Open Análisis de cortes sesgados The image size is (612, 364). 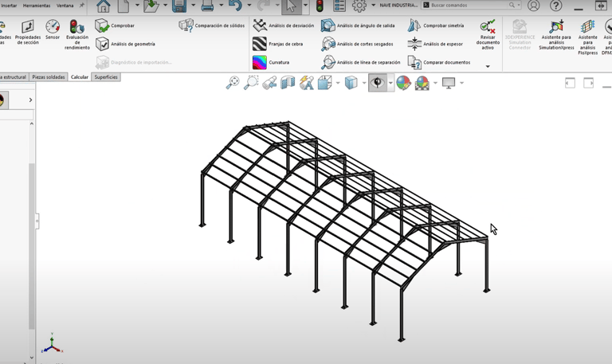(x=357, y=44)
